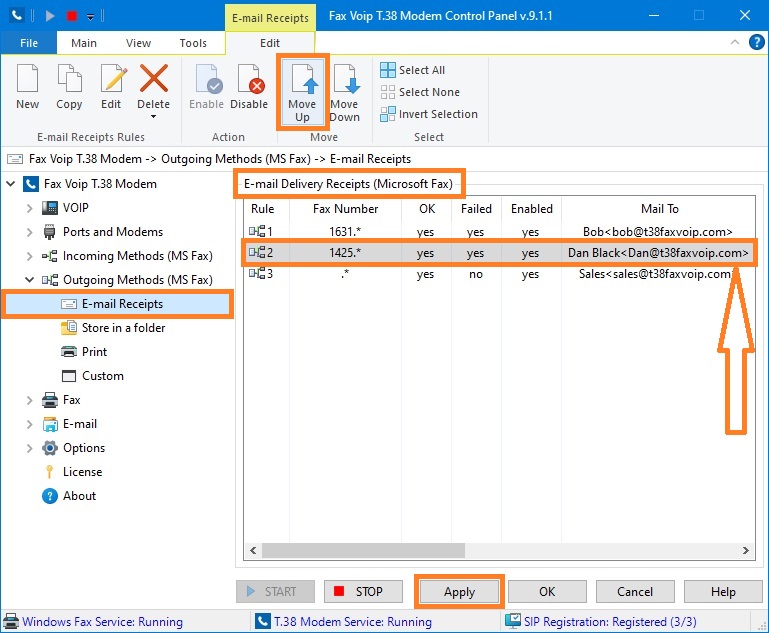Switch to the Main ribbon tab
769x633 pixels.
coord(84,43)
